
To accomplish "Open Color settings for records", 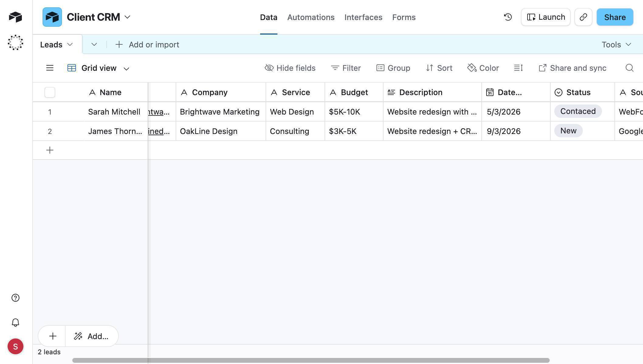I will 483,68.
